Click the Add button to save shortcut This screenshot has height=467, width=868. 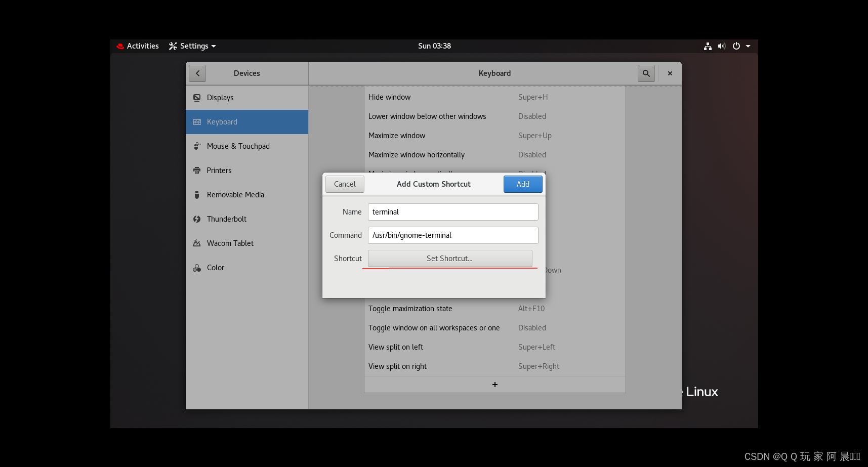pos(522,184)
